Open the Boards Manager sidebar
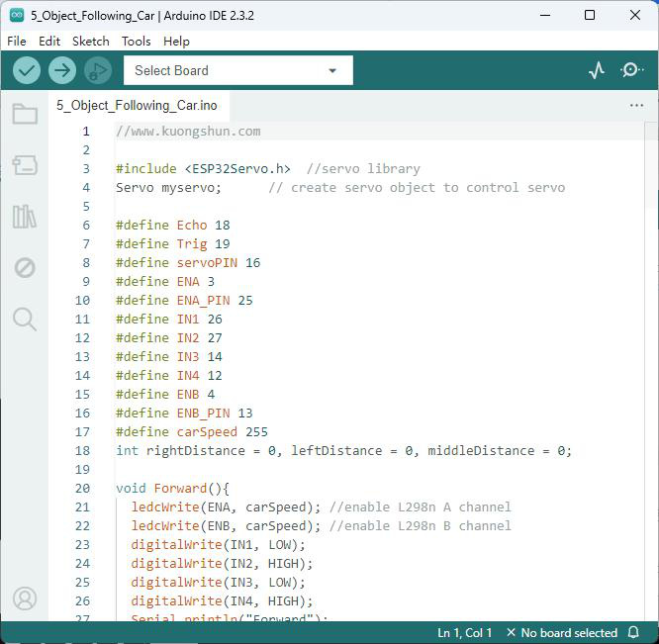 coord(25,165)
